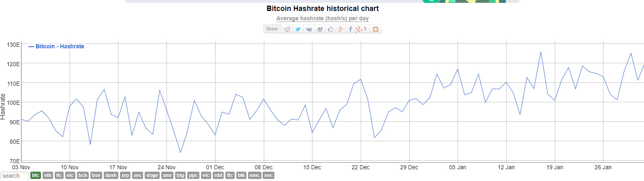The image size is (644, 181).
Task: Open the Average hashrate per day link
Action: tap(323, 18)
